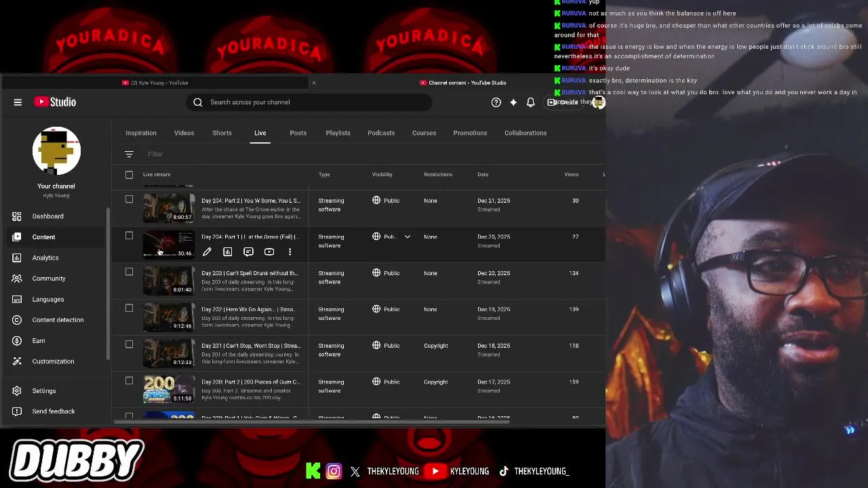Image resolution: width=868 pixels, height=488 pixels.
Task: Select Channel content YouTube Studio browser tab
Action: 462,83
